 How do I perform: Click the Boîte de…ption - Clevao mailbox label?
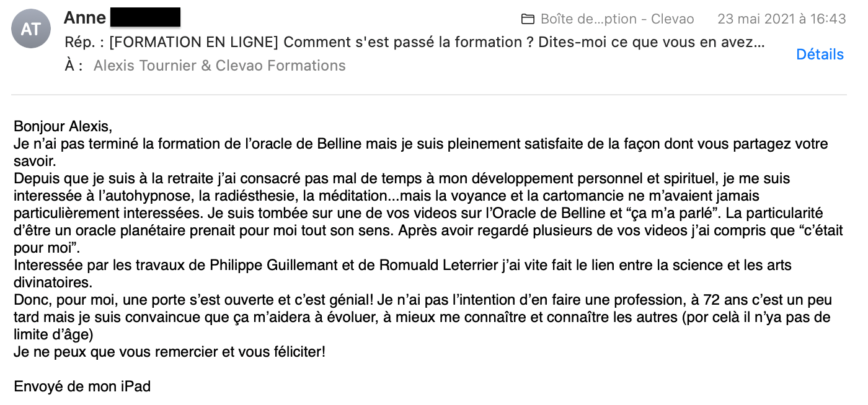point(617,19)
